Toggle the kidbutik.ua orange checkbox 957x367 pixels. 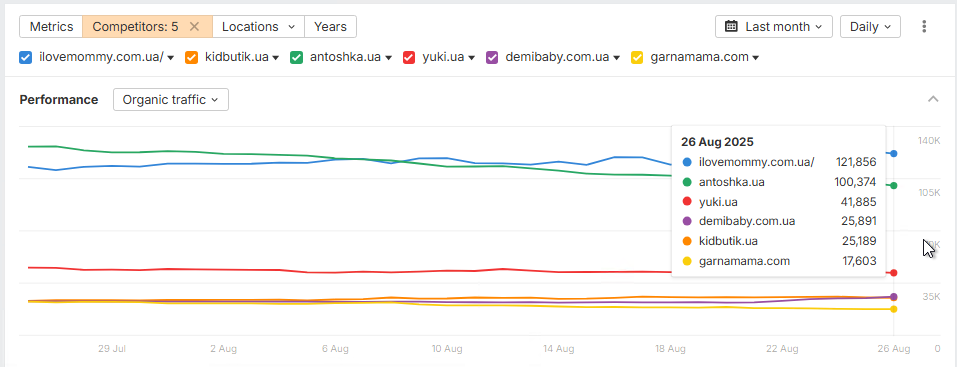click(192, 57)
